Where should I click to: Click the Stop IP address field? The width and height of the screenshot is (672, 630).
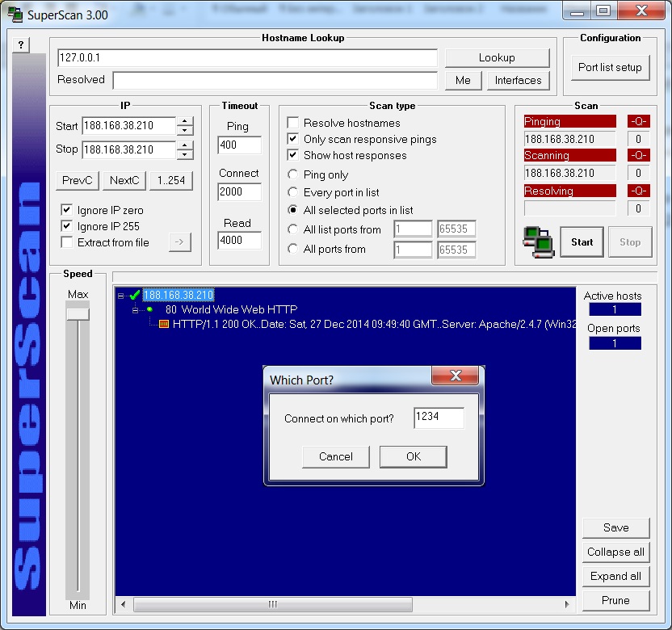point(129,150)
